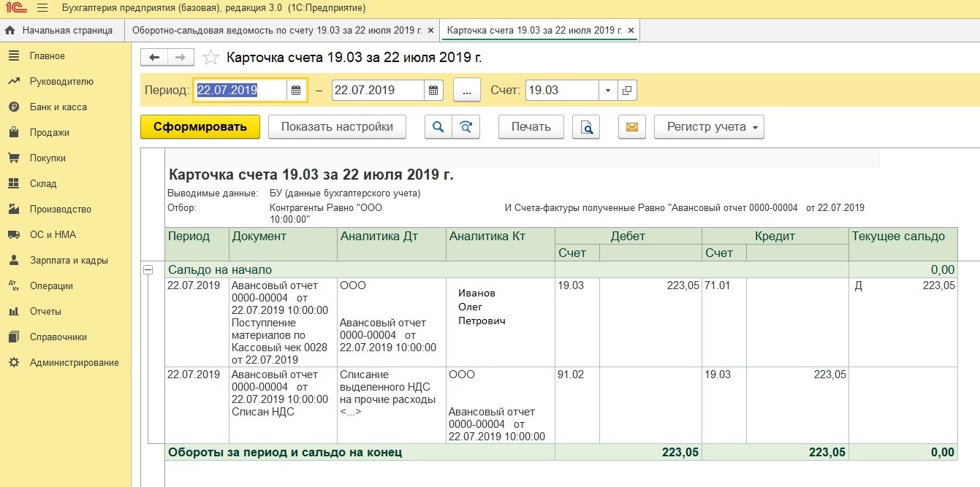
Task: Open the Регистр учета dropdown
Action: tap(709, 127)
